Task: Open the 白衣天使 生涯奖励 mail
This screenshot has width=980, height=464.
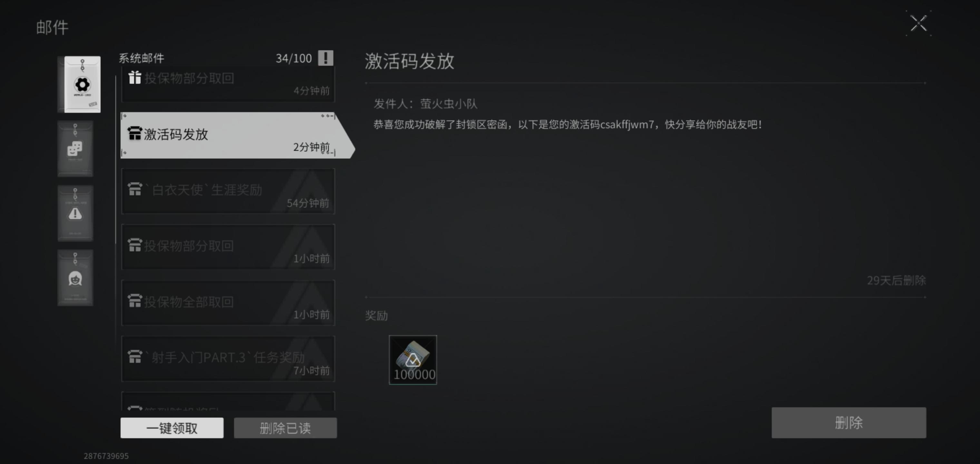Action: click(x=228, y=191)
